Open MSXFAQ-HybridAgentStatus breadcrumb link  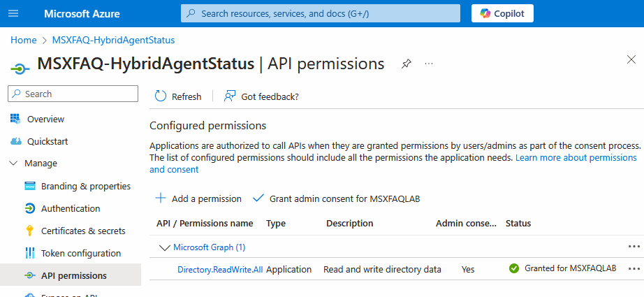(x=113, y=40)
